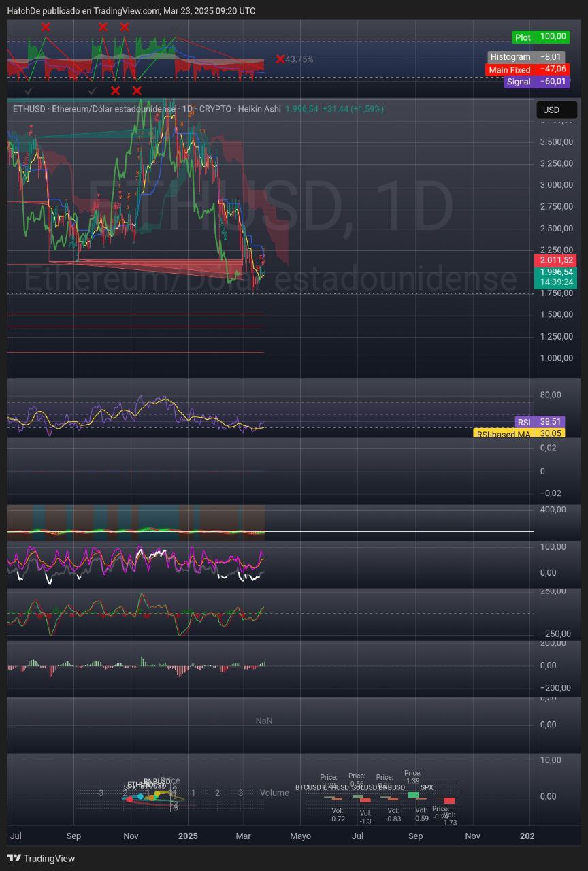Click the gray Histogram label badge
Image resolution: width=588 pixels, height=871 pixels.
pos(510,57)
